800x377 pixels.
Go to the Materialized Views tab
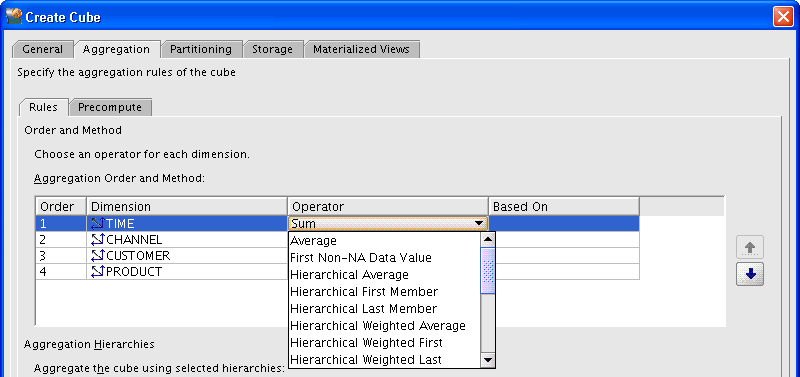(361, 49)
